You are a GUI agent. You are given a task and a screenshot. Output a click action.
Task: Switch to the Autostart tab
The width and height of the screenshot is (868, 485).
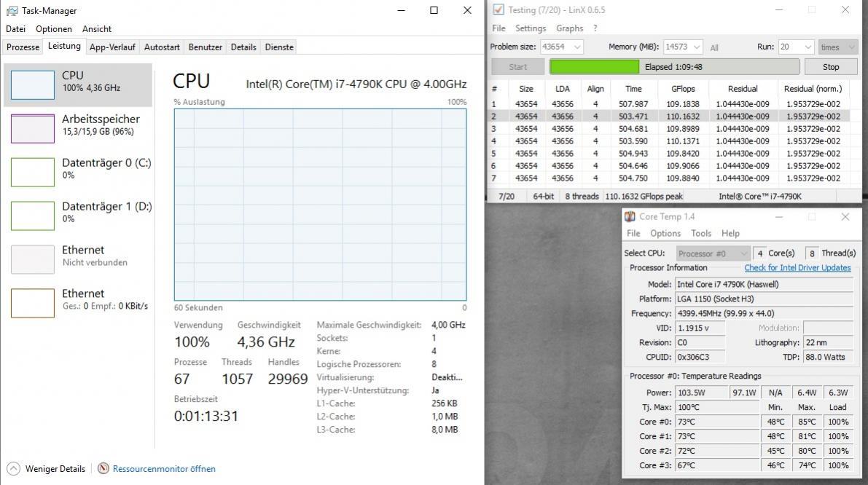pyautogui.click(x=162, y=47)
